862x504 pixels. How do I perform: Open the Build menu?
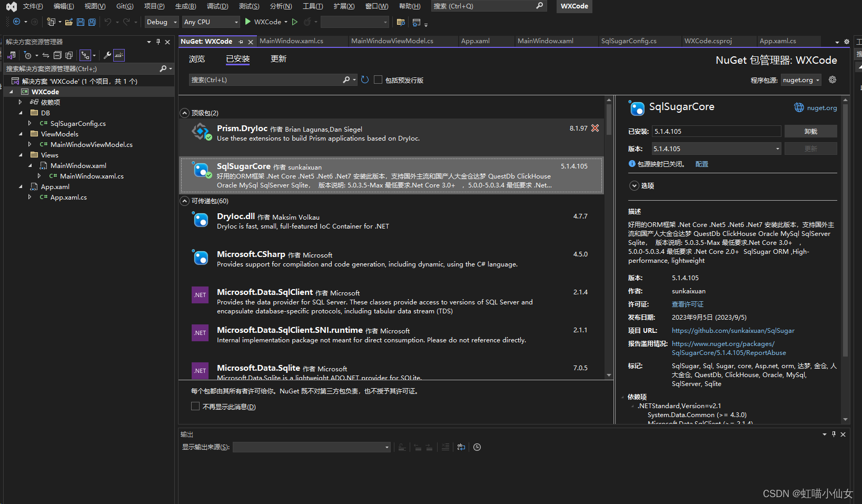pos(185,6)
